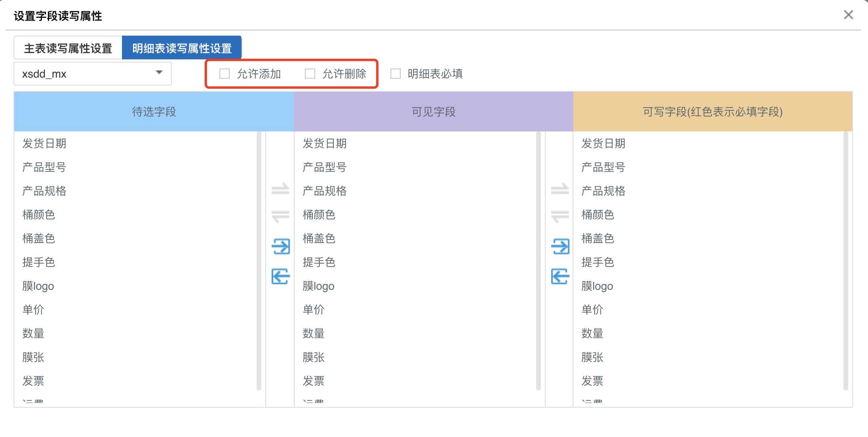Select 膜logo in the 可写字段 list

[597, 286]
